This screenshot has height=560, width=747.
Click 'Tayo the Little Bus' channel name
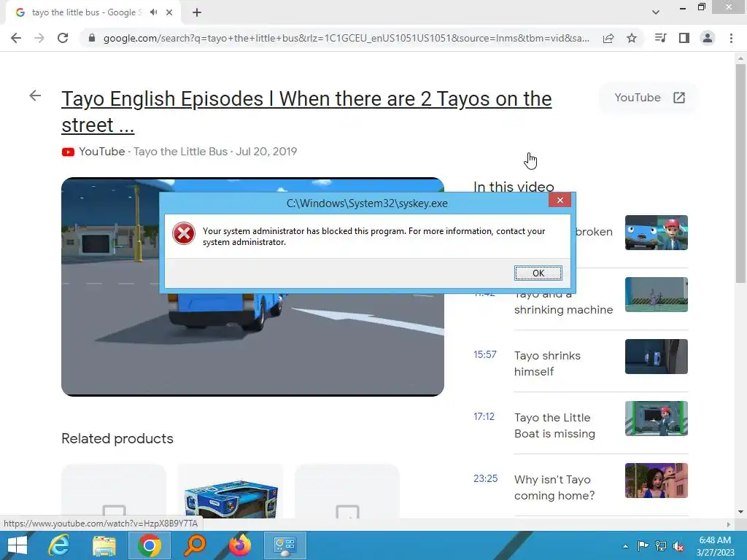181,152
